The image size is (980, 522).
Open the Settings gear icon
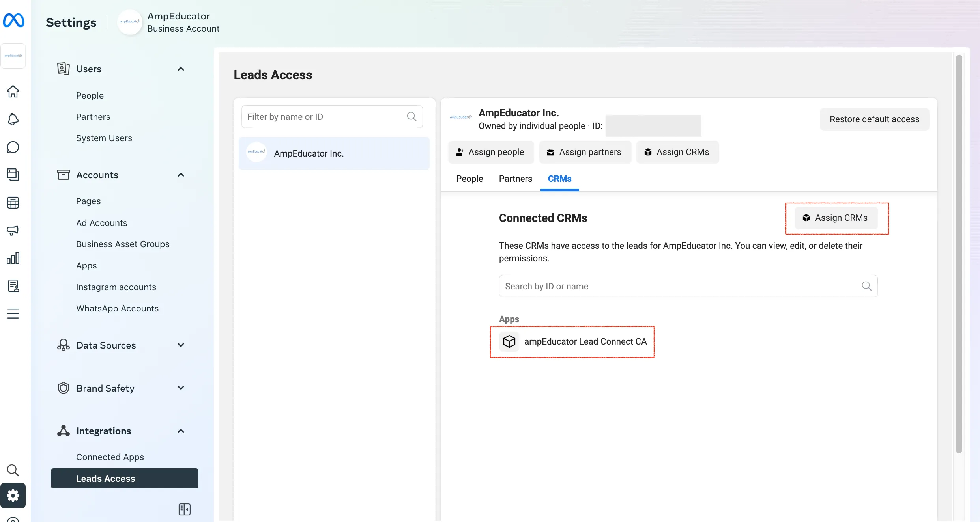tap(13, 496)
